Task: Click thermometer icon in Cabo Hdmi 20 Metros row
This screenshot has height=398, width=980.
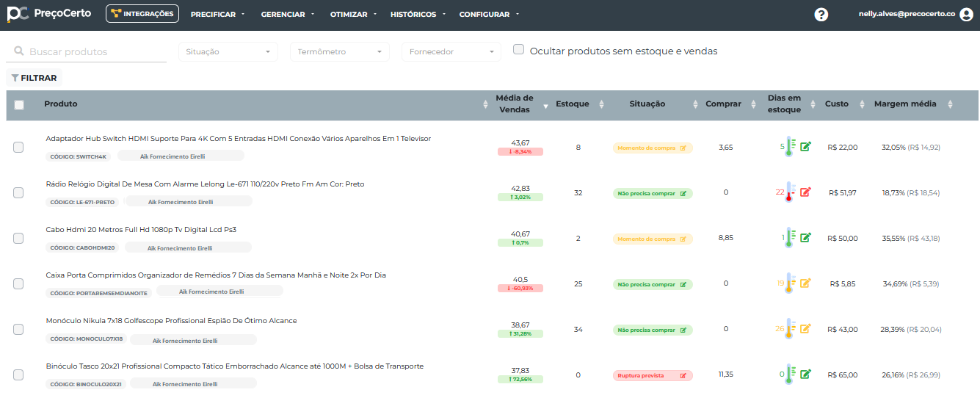Action: click(x=790, y=238)
